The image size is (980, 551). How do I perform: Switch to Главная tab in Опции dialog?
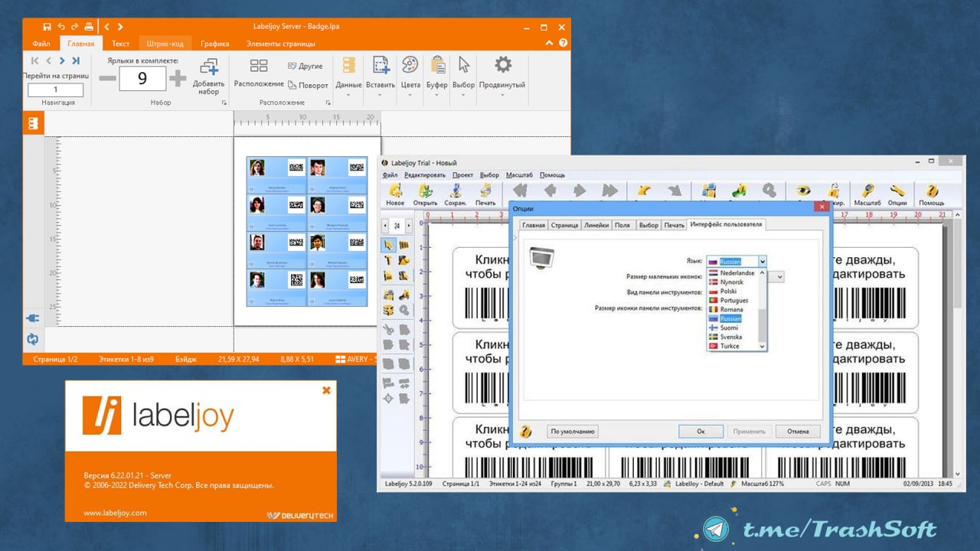(534, 225)
